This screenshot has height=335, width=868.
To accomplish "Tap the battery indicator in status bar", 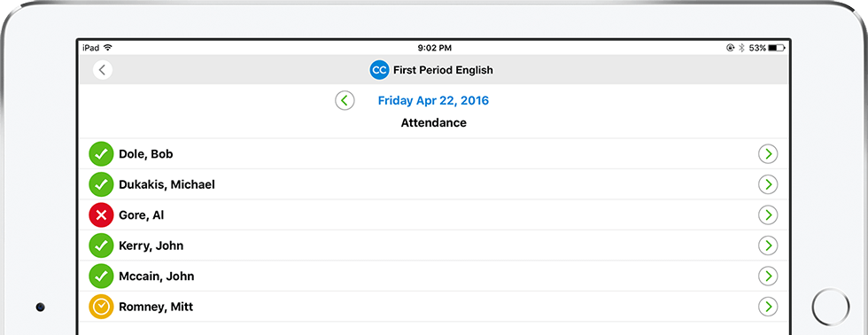I will (x=776, y=48).
